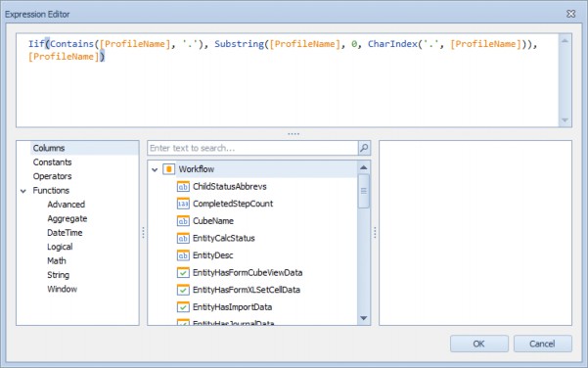588x368 pixels.
Task: Click the CubeName string type icon
Action: point(183,221)
